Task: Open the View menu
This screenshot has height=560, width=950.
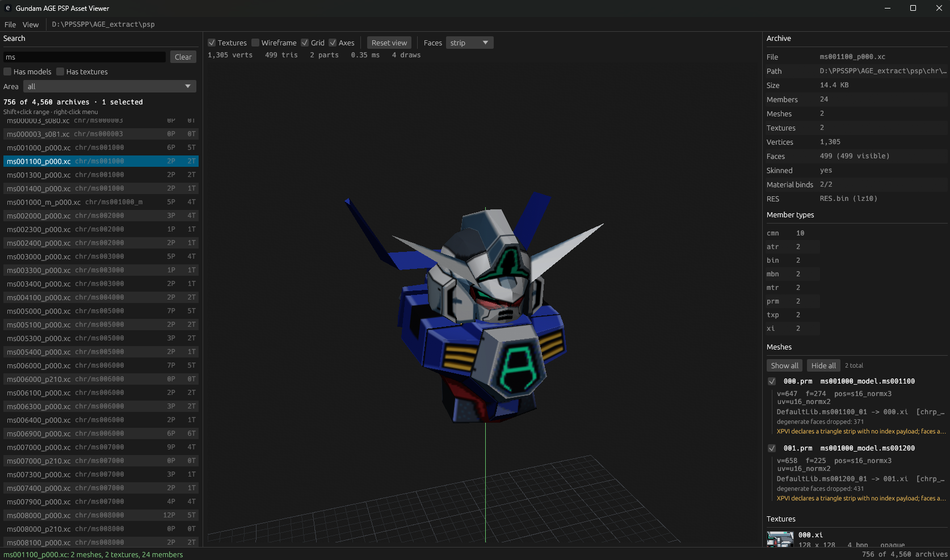Action: [31, 24]
